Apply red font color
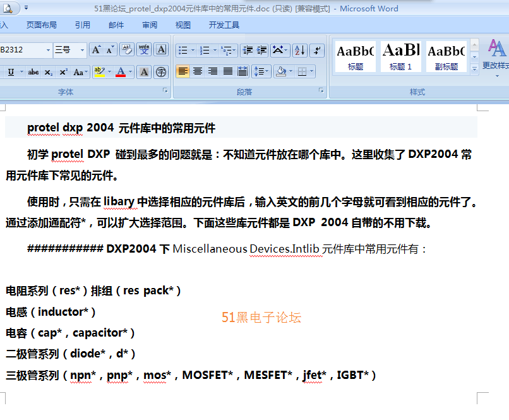Viewport: 509px width, 420px height. coord(121,72)
